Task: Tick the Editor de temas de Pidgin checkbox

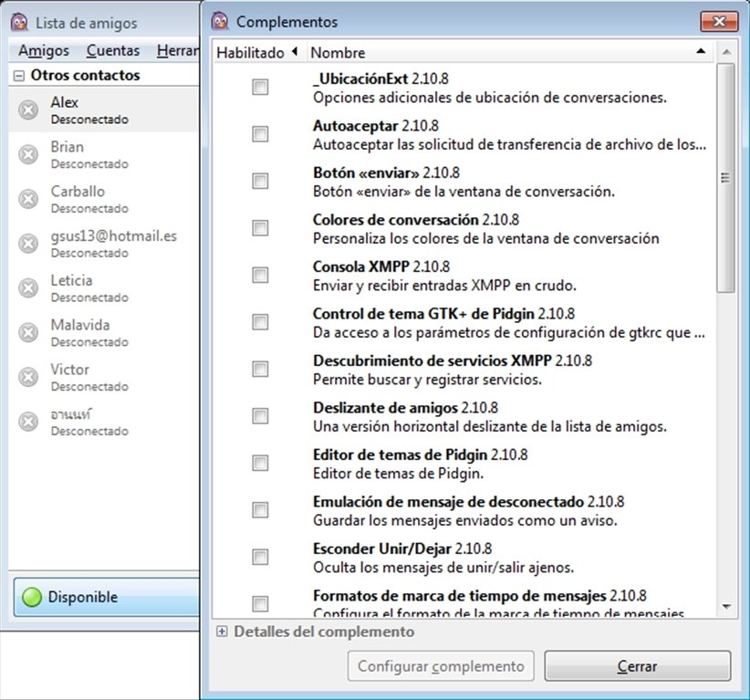Action: coord(260,463)
